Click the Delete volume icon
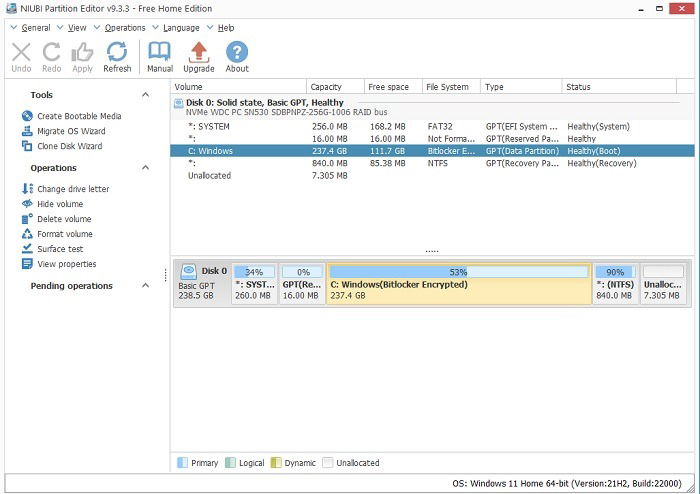 click(x=27, y=219)
